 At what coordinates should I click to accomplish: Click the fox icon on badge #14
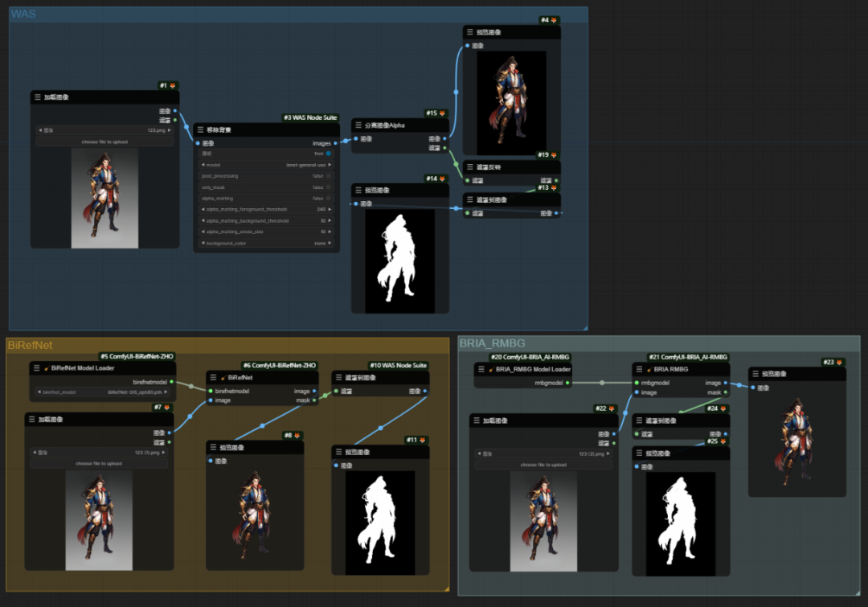[442, 178]
